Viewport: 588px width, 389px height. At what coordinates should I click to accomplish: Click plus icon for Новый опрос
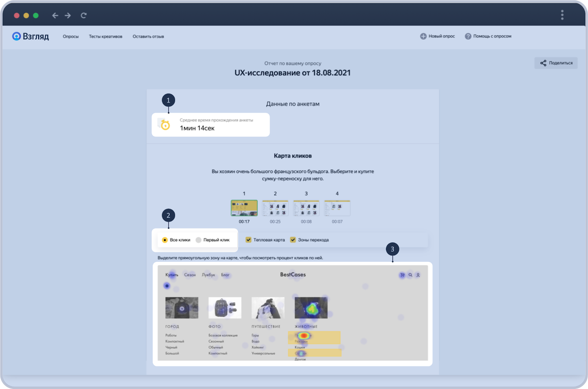[423, 36]
